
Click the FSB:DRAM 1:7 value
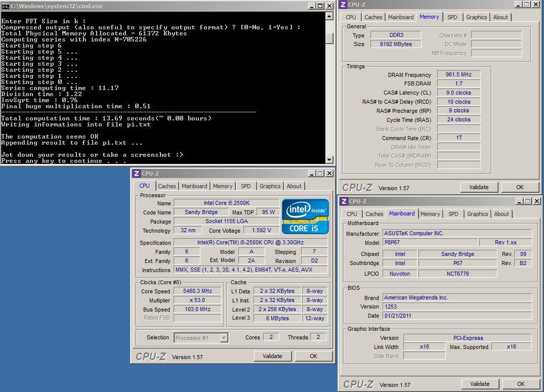tap(458, 83)
